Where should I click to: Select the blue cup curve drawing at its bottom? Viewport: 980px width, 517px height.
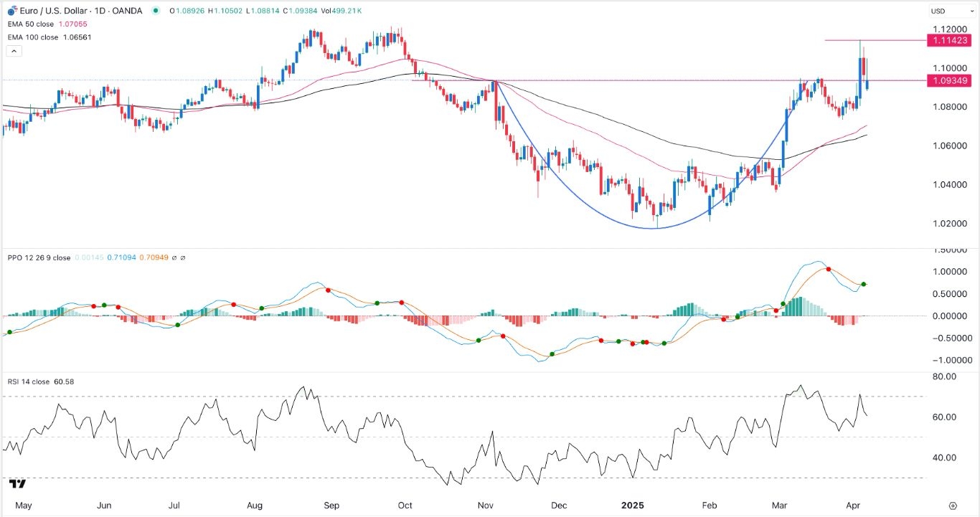pyautogui.click(x=656, y=229)
